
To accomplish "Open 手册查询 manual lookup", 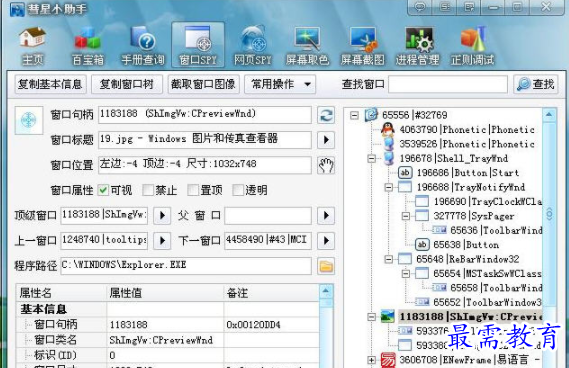I will pyautogui.click(x=143, y=45).
